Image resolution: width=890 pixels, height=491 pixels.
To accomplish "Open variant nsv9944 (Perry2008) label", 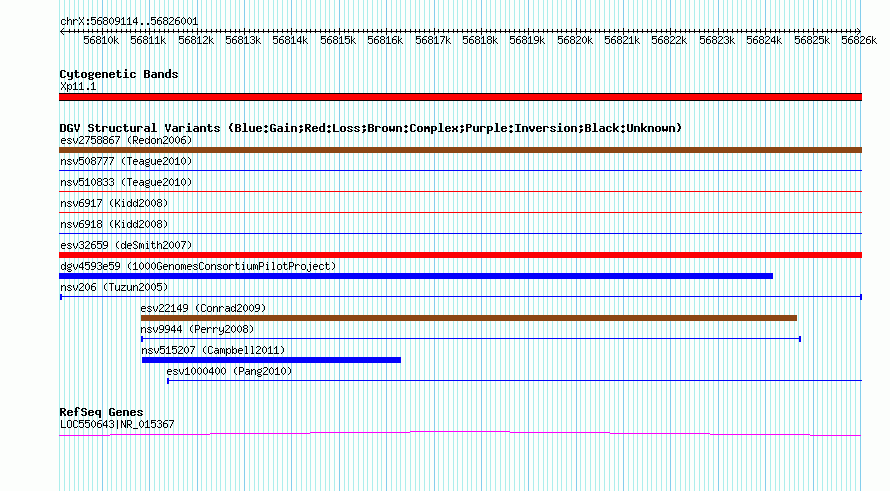I will [197, 329].
